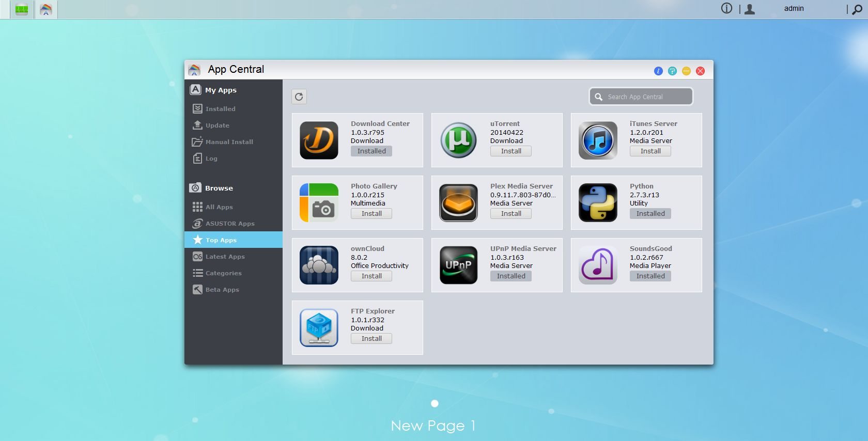Focus the Search App Central field
The image size is (868, 441).
point(641,97)
